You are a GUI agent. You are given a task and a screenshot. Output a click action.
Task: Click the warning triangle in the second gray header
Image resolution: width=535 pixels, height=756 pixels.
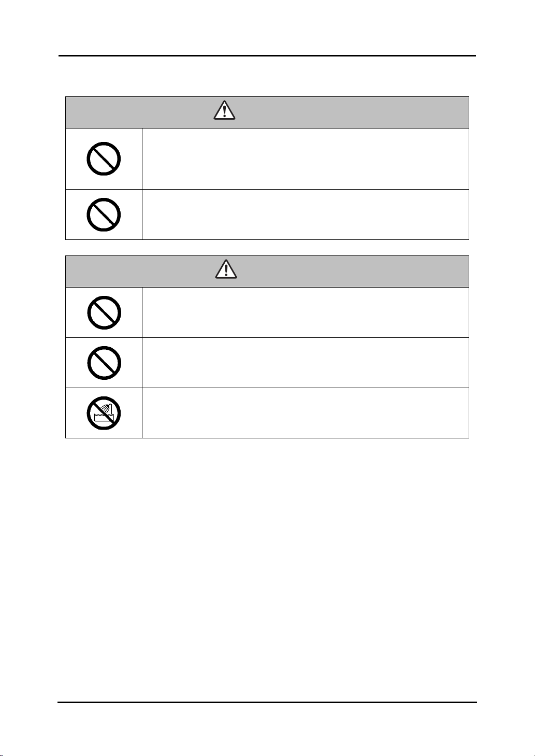click(x=225, y=269)
